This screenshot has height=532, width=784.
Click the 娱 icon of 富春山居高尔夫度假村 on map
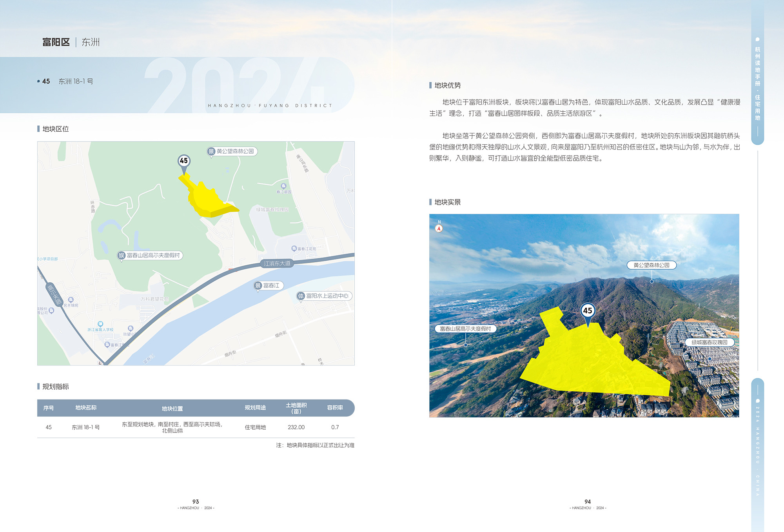coord(122,256)
